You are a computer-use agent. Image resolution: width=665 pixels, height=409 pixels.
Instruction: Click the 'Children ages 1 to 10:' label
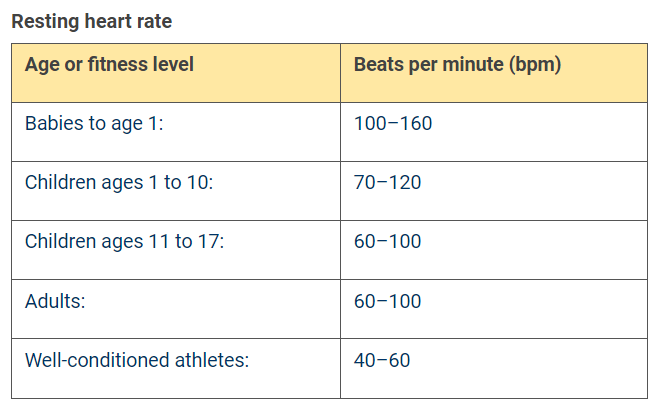coord(119,183)
